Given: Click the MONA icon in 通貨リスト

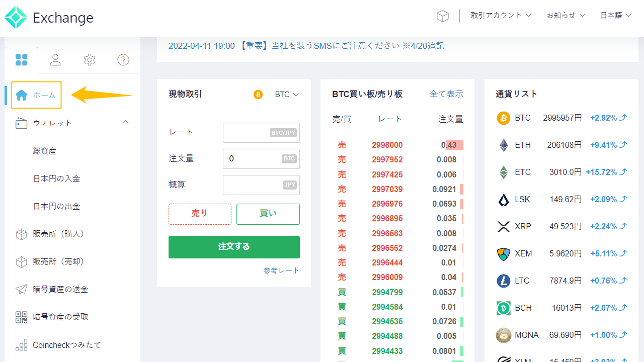Looking at the screenshot, I should coord(504,335).
